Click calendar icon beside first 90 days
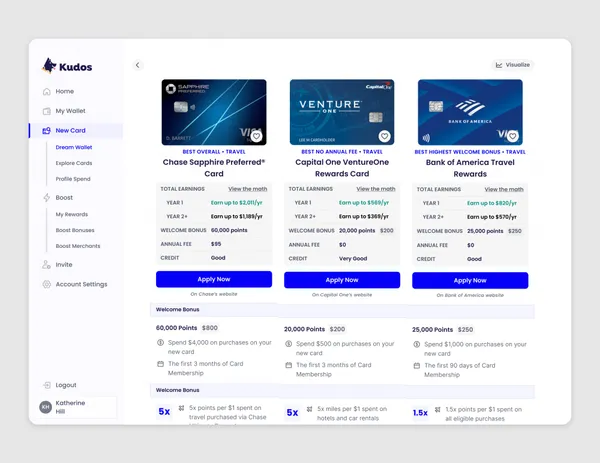 click(x=417, y=366)
